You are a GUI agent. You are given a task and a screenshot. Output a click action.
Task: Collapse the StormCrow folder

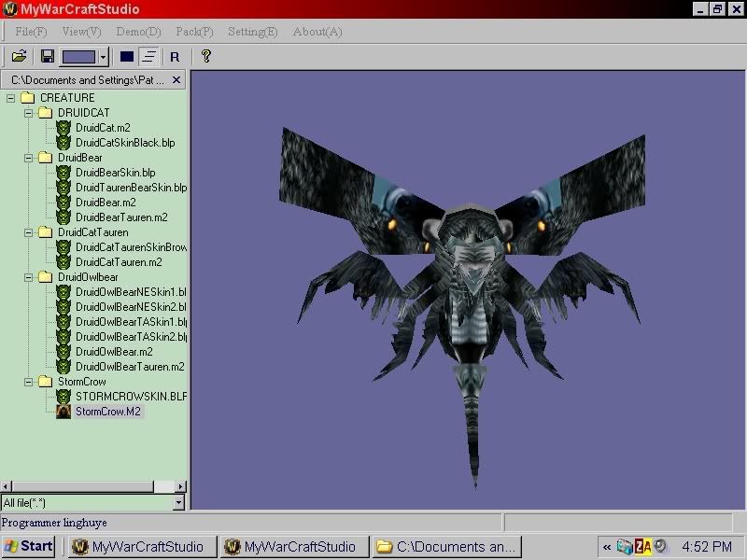tap(29, 382)
